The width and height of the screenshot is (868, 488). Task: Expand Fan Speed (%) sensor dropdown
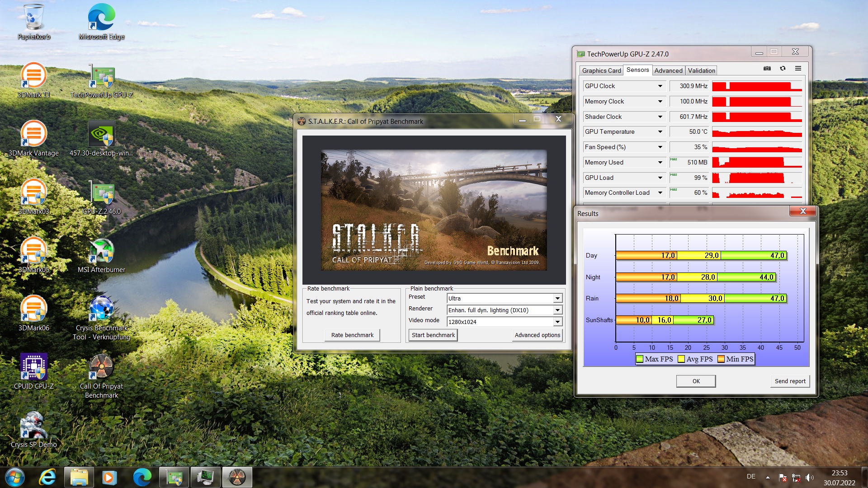(660, 147)
